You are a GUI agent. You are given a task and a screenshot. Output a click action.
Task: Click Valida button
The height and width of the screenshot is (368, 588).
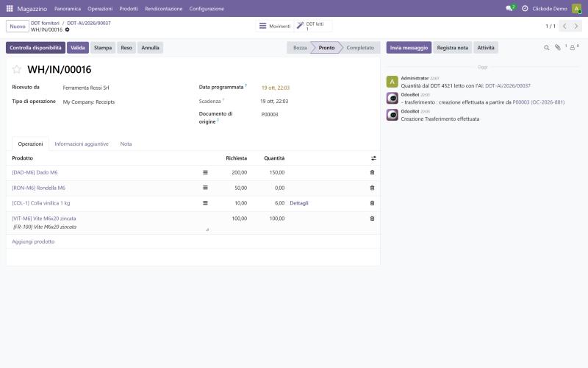pyautogui.click(x=78, y=48)
